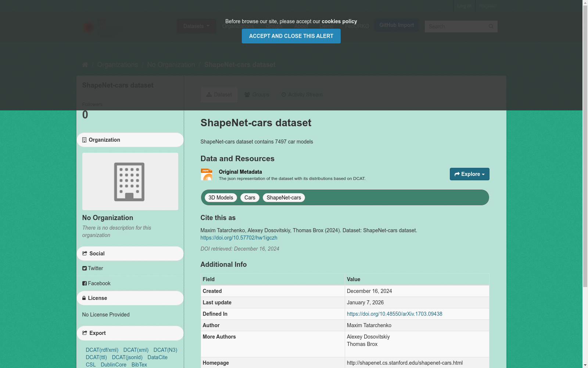The image size is (588, 368).
Task: Click the Created value December 16, 2024
Action: pyautogui.click(x=369, y=291)
